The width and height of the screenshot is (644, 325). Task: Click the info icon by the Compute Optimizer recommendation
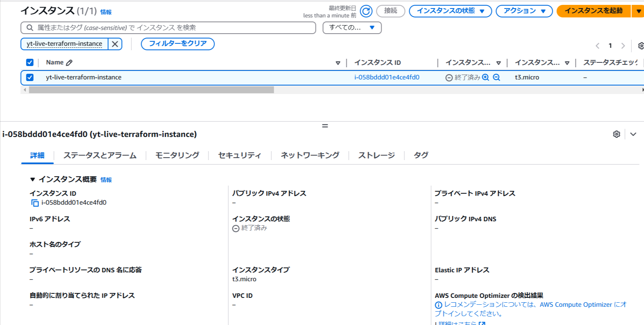tap(438, 305)
